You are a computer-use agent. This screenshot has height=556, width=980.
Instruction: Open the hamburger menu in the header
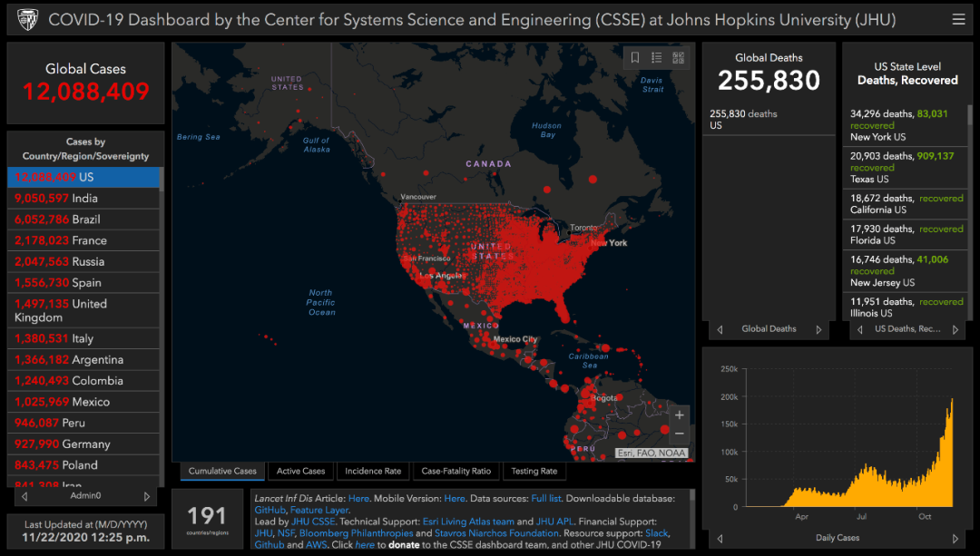(958, 19)
